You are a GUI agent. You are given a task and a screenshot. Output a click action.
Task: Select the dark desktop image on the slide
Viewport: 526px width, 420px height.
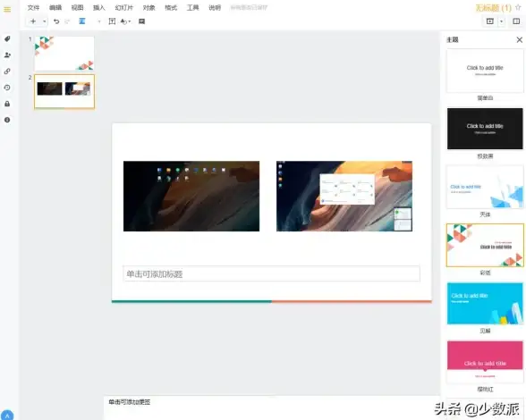191,196
